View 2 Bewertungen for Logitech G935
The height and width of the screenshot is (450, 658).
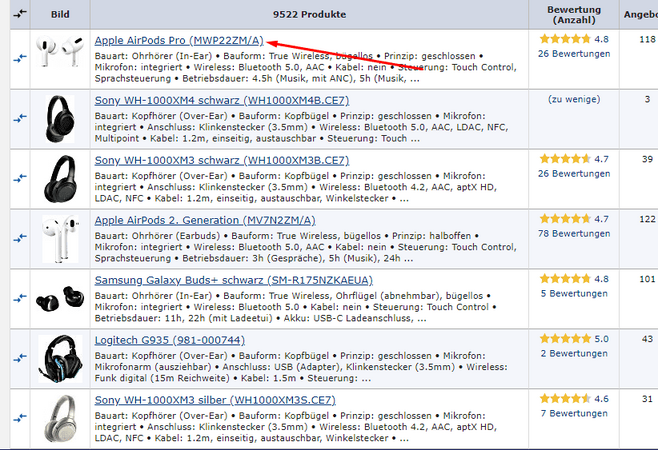[574, 353]
